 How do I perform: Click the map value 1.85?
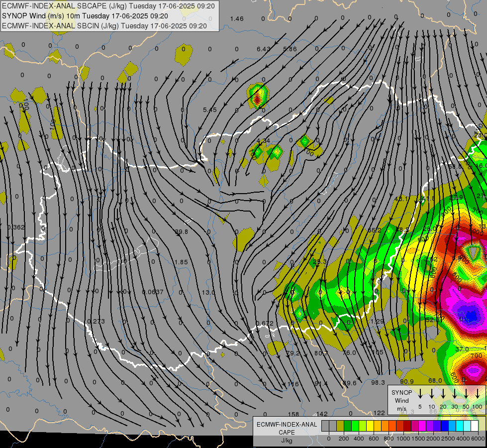click(x=181, y=262)
